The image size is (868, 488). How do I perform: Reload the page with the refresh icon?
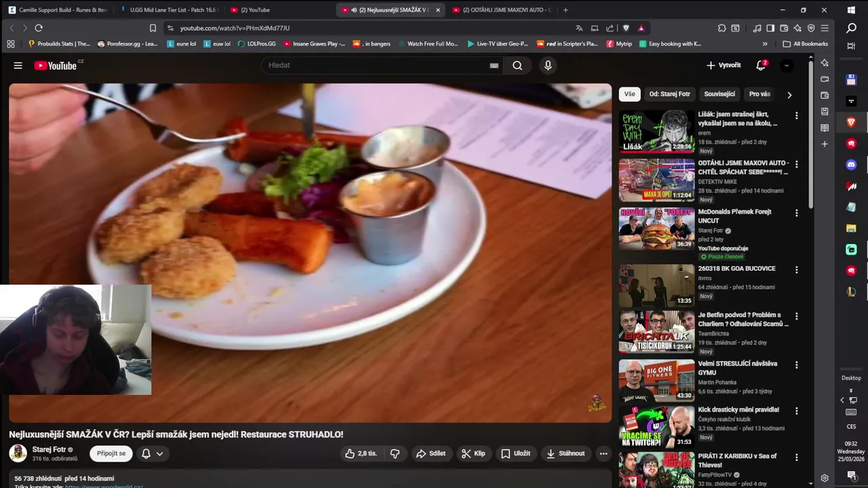(x=39, y=28)
